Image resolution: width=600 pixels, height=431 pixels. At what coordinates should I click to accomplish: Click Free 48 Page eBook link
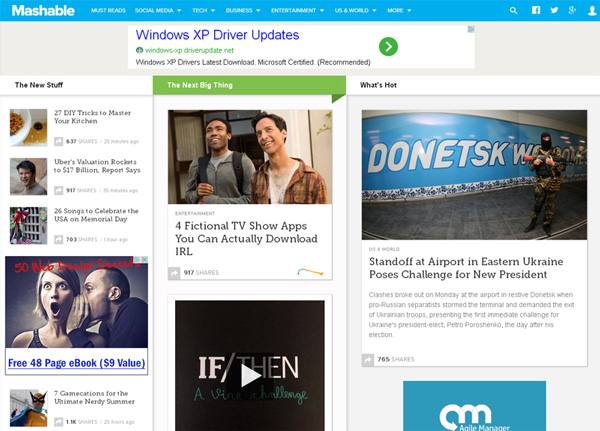coord(77,363)
